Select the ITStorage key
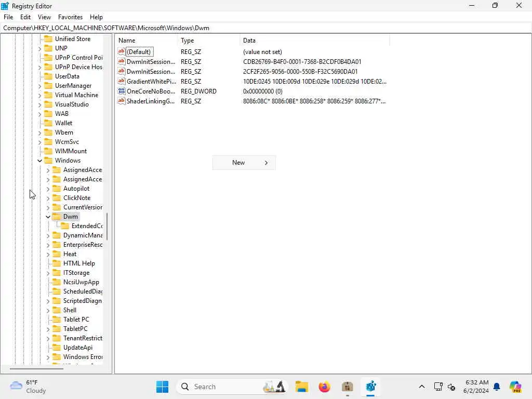This screenshot has height=399, width=532. pyautogui.click(x=76, y=272)
